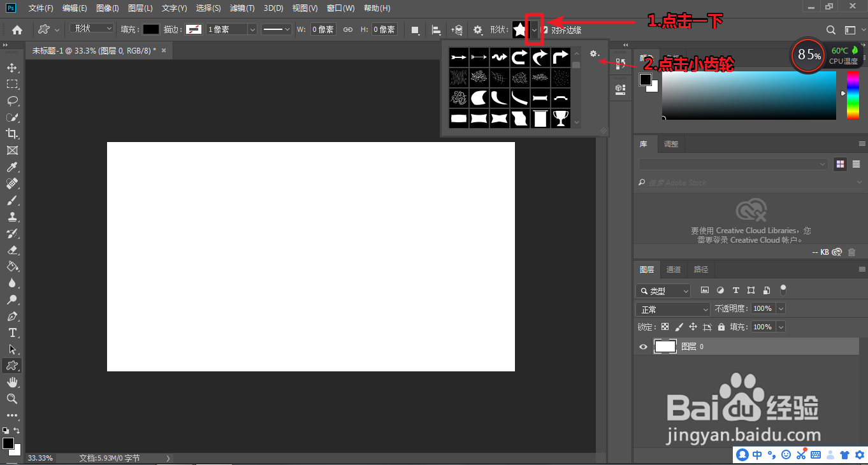Select the Brush tool

11,200
